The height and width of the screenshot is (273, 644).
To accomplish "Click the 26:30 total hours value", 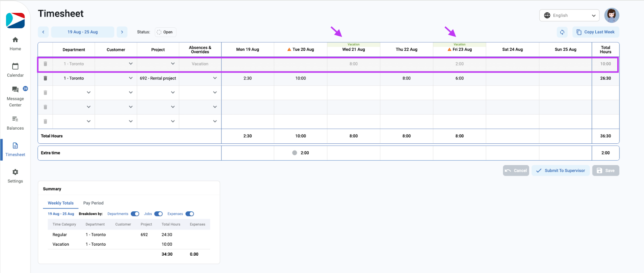I will (605, 78).
